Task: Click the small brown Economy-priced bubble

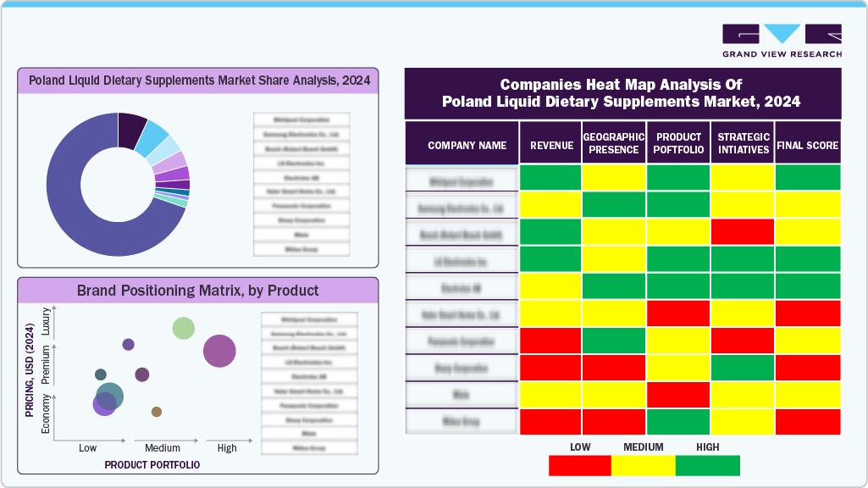Action: pyautogui.click(x=156, y=413)
